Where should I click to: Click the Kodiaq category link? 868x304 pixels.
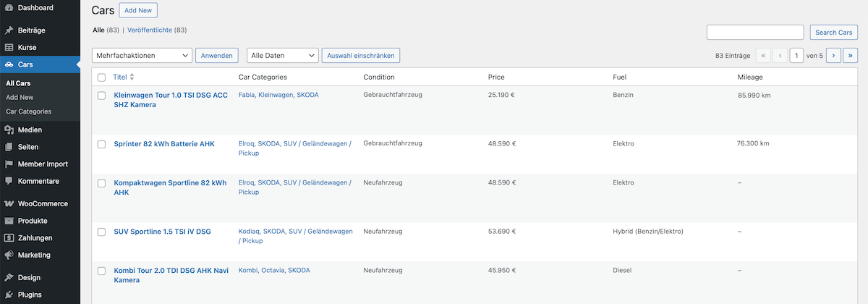(x=249, y=232)
